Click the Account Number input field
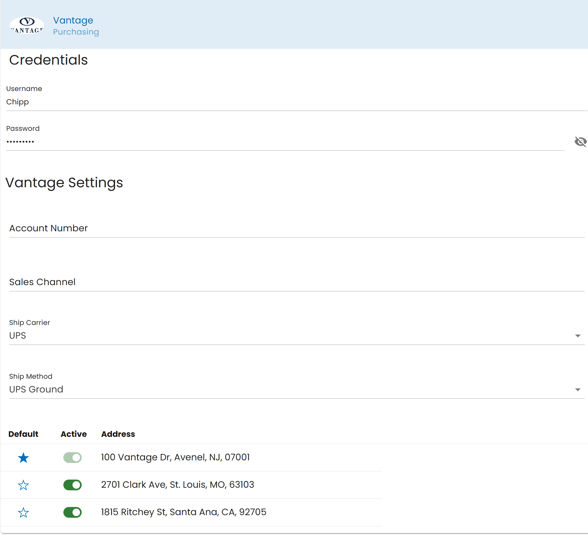 pyautogui.click(x=297, y=228)
